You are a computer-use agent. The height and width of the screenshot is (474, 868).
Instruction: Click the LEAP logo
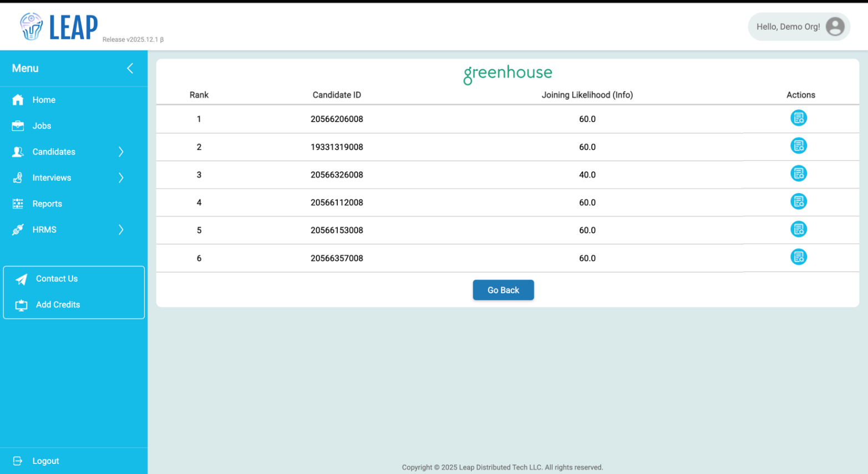pos(59,27)
